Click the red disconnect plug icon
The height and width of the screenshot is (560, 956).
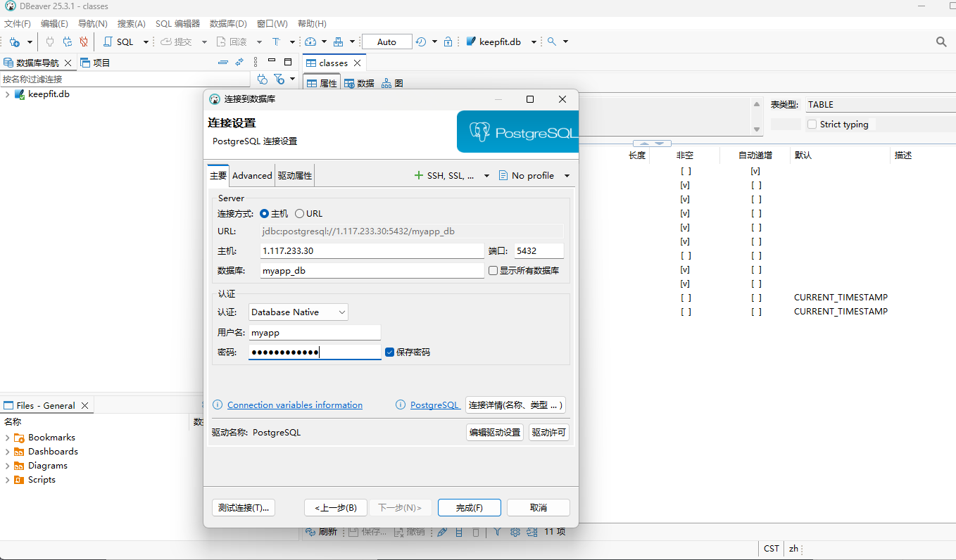point(84,42)
